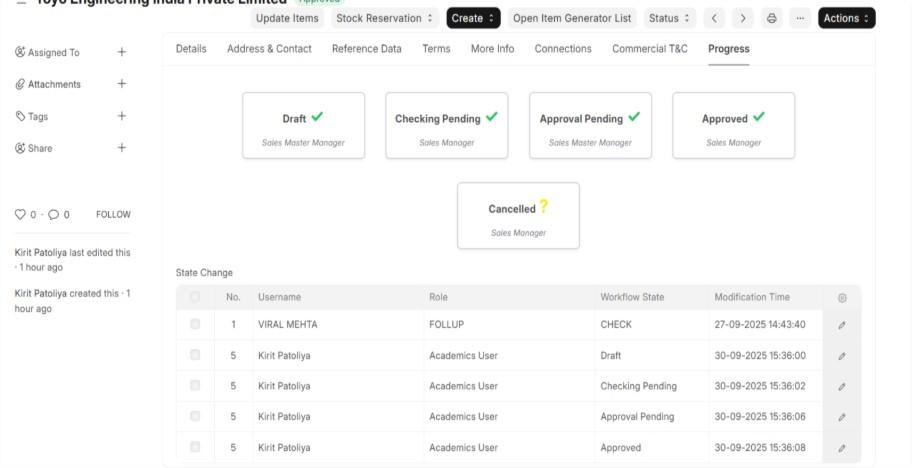Open the three-dots more options menu
Image resolution: width=912 pixels, height=468 pixels.
(799, 18)
